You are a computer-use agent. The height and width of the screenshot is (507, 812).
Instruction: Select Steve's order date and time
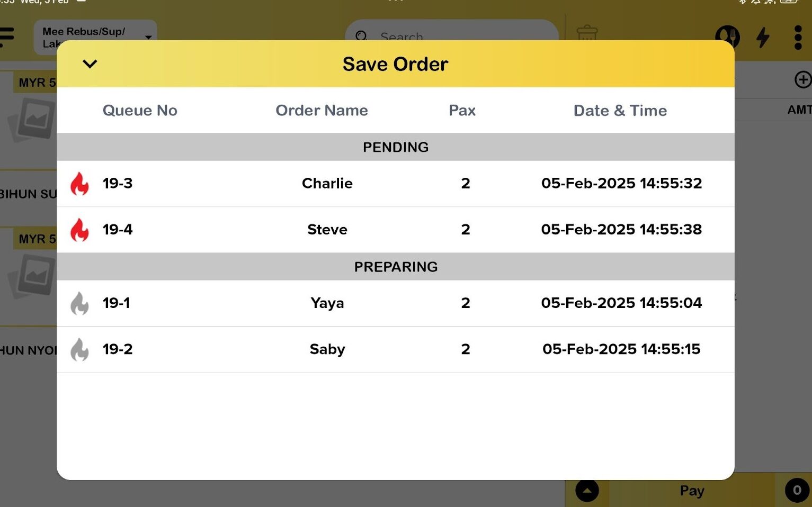click(621, 230)
